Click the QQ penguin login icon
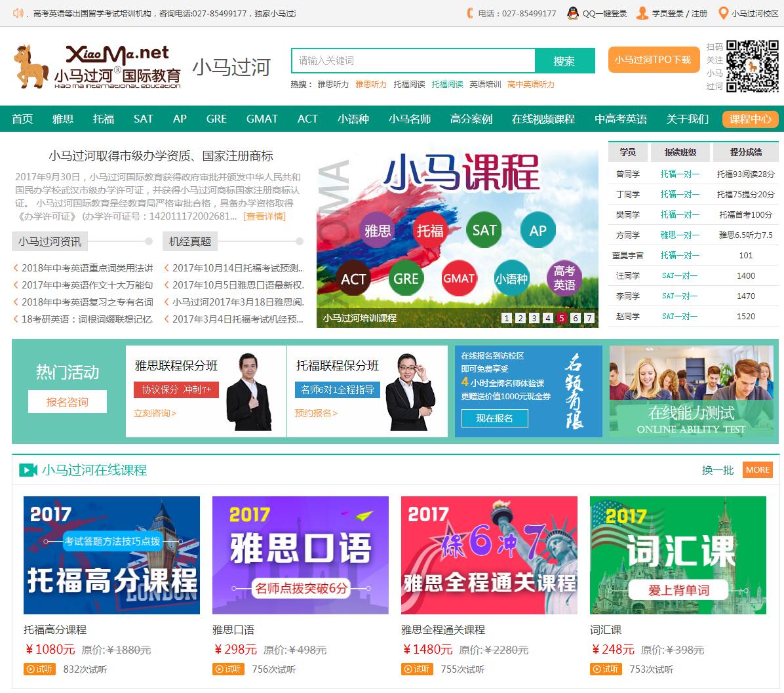The image size is (784, 693). (573, 13)
